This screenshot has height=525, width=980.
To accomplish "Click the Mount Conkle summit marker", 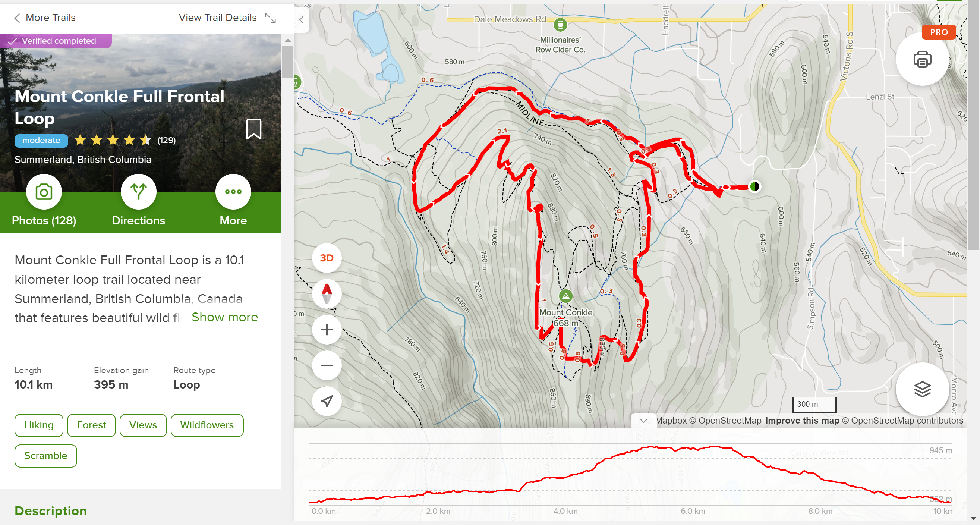I will click(x=566, y=296).
